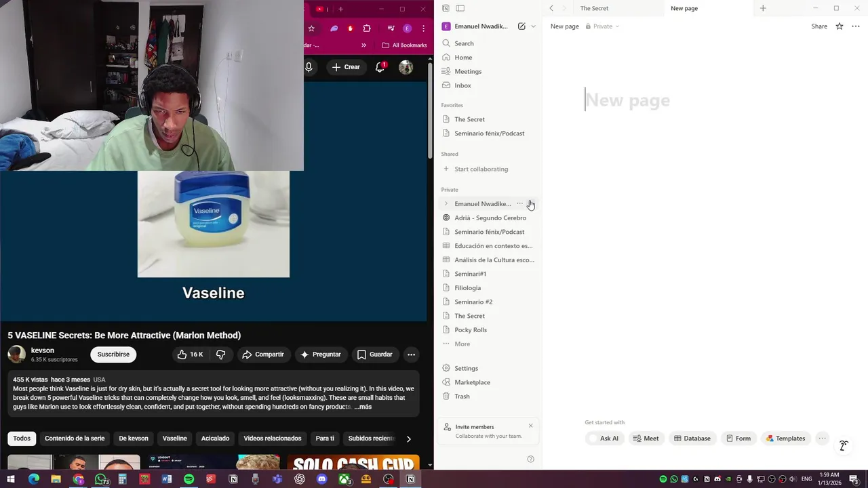Image resolution: width=868 pixels, height=488 pixels.
Task: Select Contenido de la serie chip
Action: tap(75, 439)
